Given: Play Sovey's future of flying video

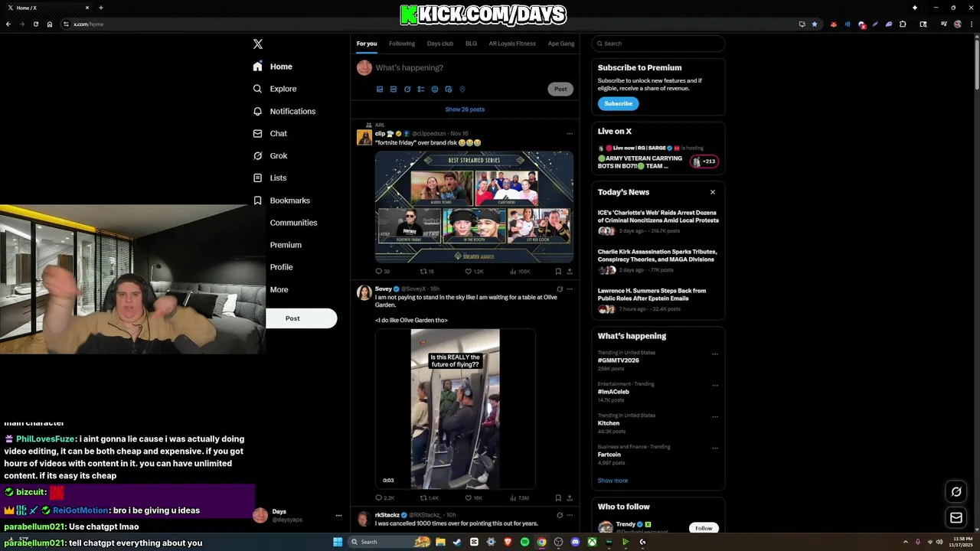Looking at the screenshot, I should point(455,409).
